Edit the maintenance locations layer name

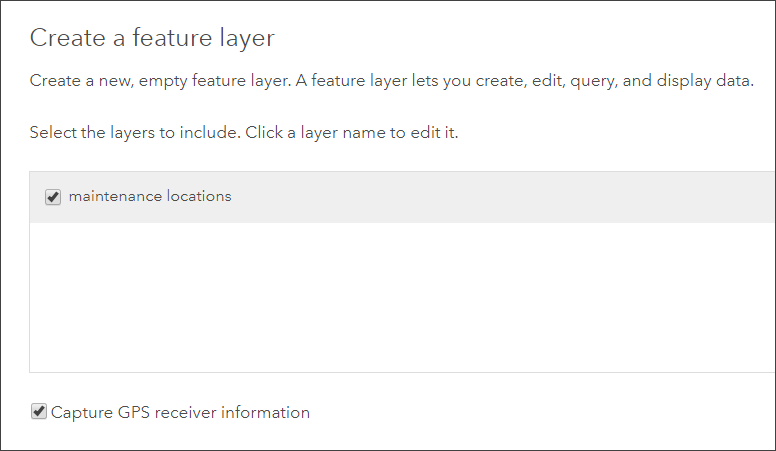click(x=150, y=197)
